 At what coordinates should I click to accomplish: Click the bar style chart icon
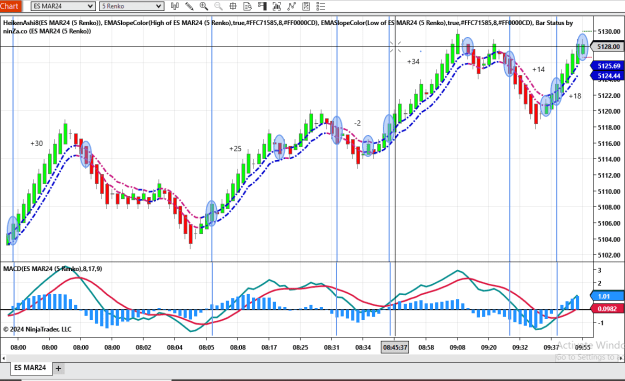click(175, 6)
